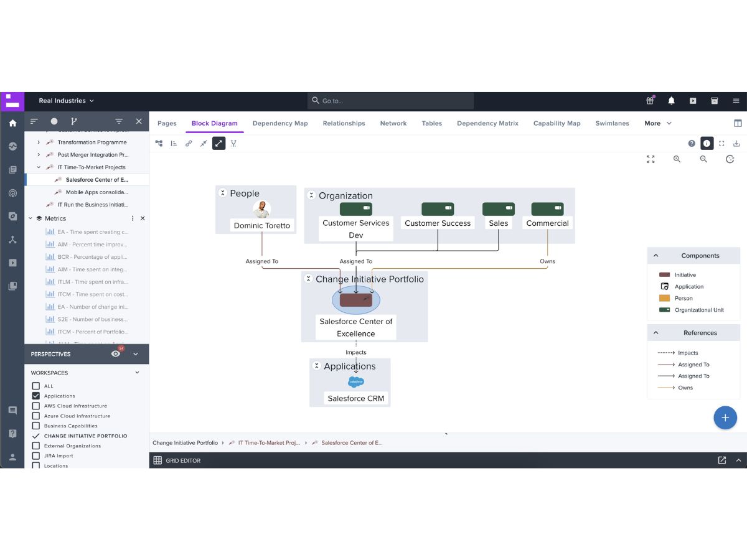This screenshot has height=560, width=747.
Task: Switch to the Dependency Map tab
Action: click(280, 123)
